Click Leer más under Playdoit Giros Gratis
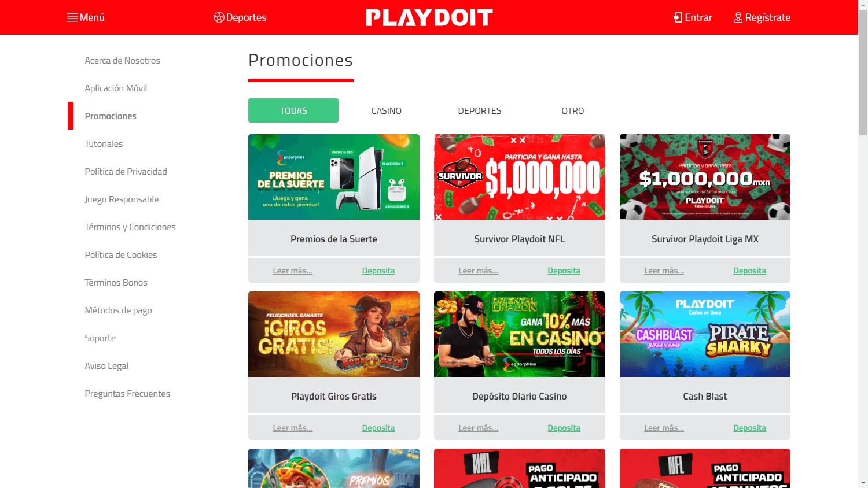The image size is (868, 488). pos(293,428)
